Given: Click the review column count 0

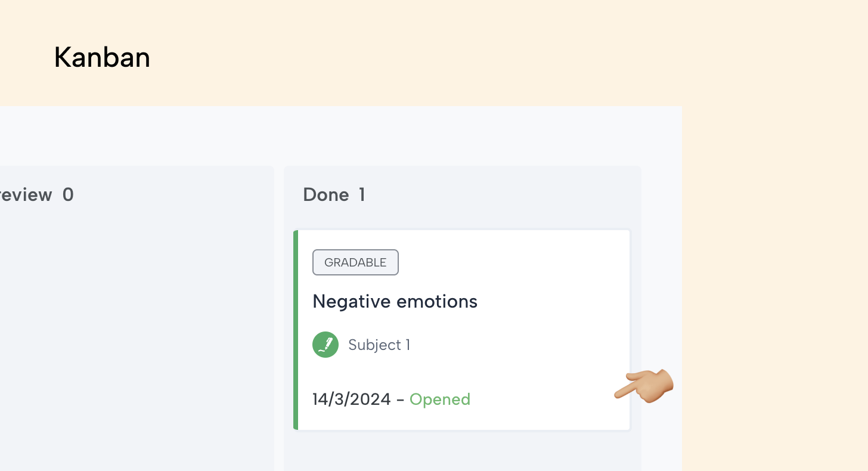Looking at the screenshot, I should pyautogui.click(x=68, y=195).
